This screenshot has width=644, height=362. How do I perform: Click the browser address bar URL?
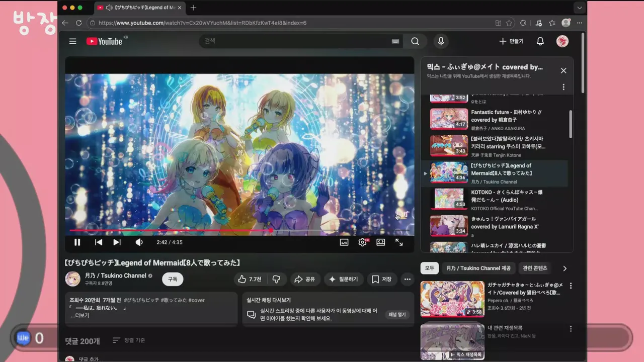pos(202,23)
